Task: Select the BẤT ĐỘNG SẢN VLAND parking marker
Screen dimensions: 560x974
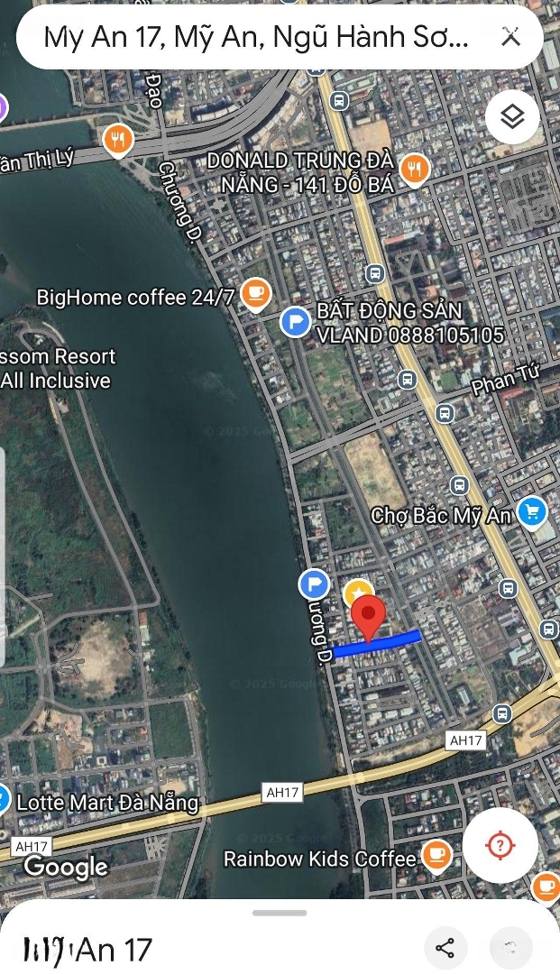Action: pos(296,322)
